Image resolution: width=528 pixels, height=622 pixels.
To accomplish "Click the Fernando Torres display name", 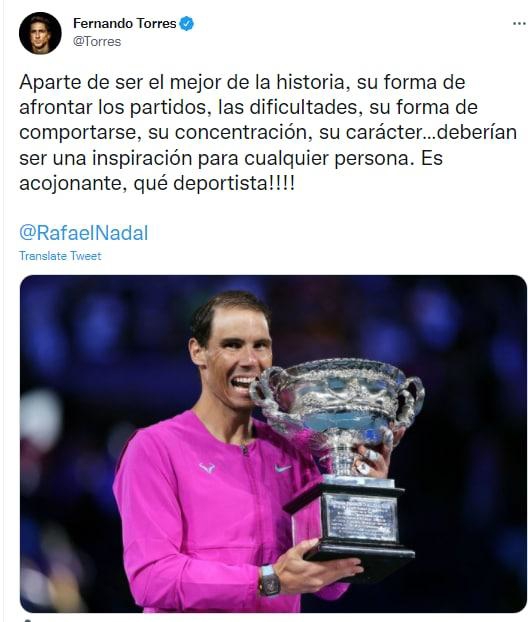I will [125, 23].
